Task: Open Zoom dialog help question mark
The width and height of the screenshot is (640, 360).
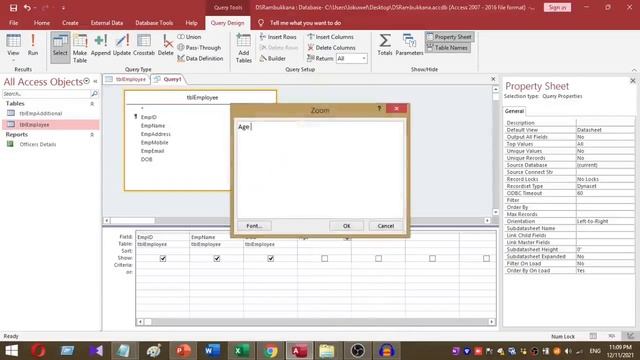Action: [379, 108]
